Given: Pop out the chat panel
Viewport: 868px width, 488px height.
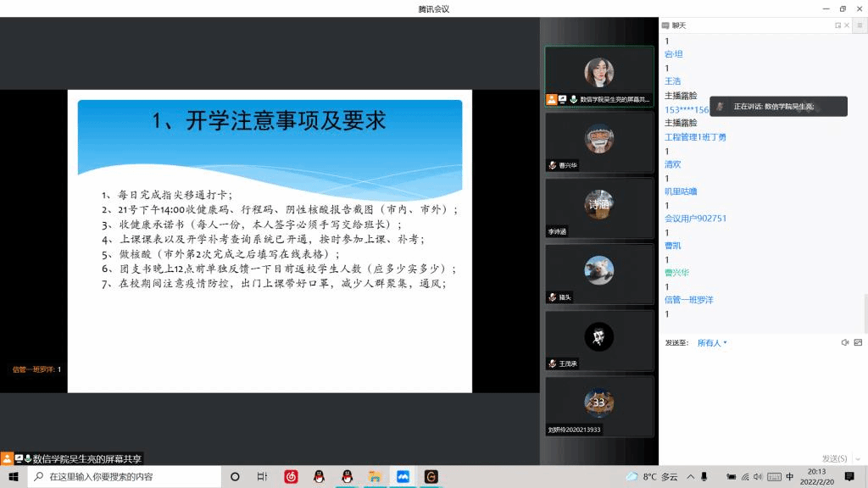Looking at the screenshot, I should [x=837, y=25].
